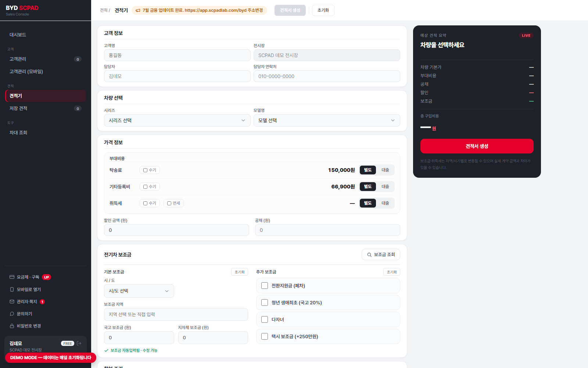Click the credit card icon for 요금제·구독
Screen dimensions: 588x368
point(12,277)
